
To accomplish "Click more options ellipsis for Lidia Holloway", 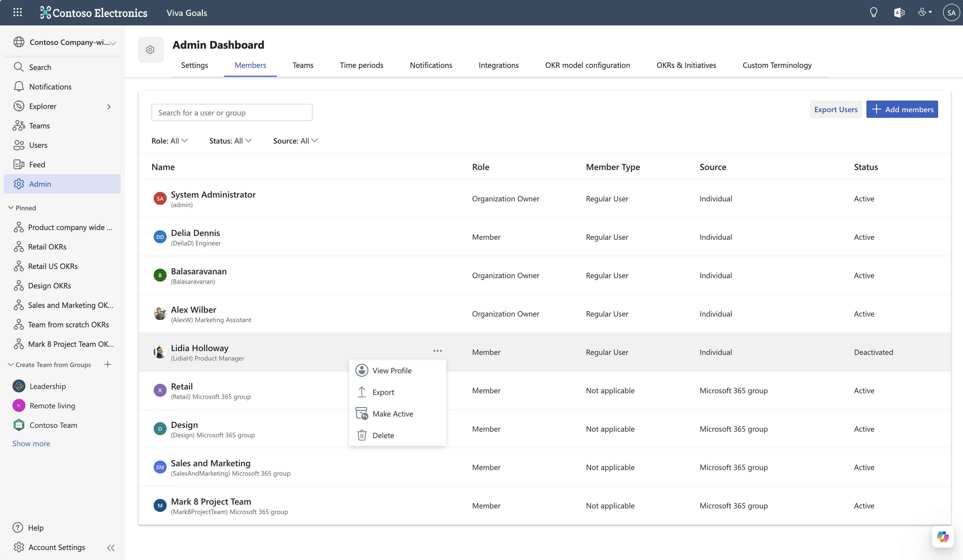I will (438, 351).
